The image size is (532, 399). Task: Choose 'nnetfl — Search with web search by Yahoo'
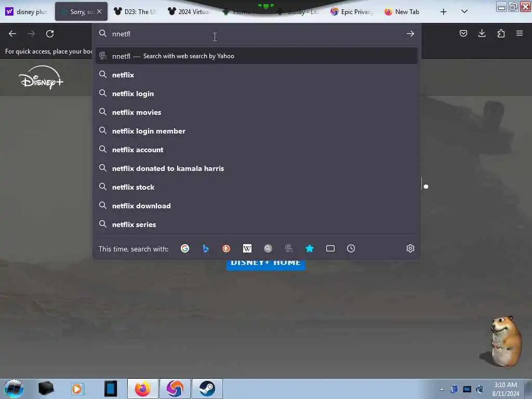point(256,56)
